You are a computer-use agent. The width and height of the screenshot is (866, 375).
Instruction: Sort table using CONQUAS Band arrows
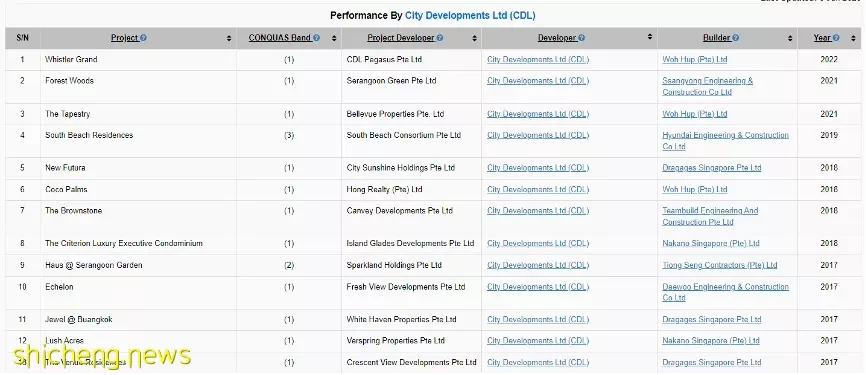click(334, 38)
